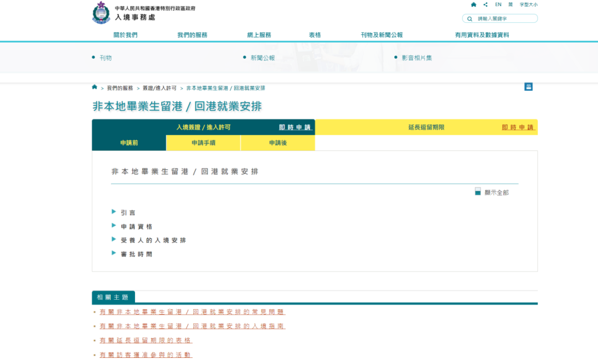Viewport: 598px width, 364px height.
Task: Open the 關於我們 menu
Action: [x=126, y=35]
